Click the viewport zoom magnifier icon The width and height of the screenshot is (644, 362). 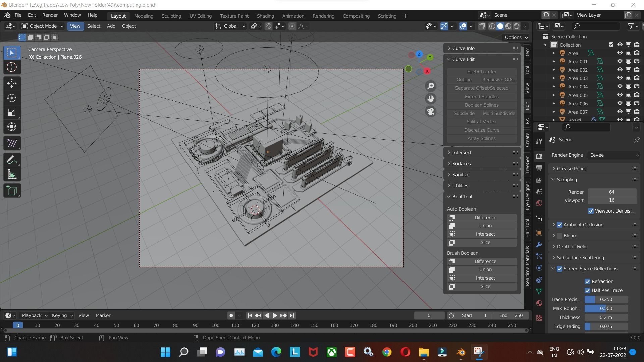coord(431,86)
